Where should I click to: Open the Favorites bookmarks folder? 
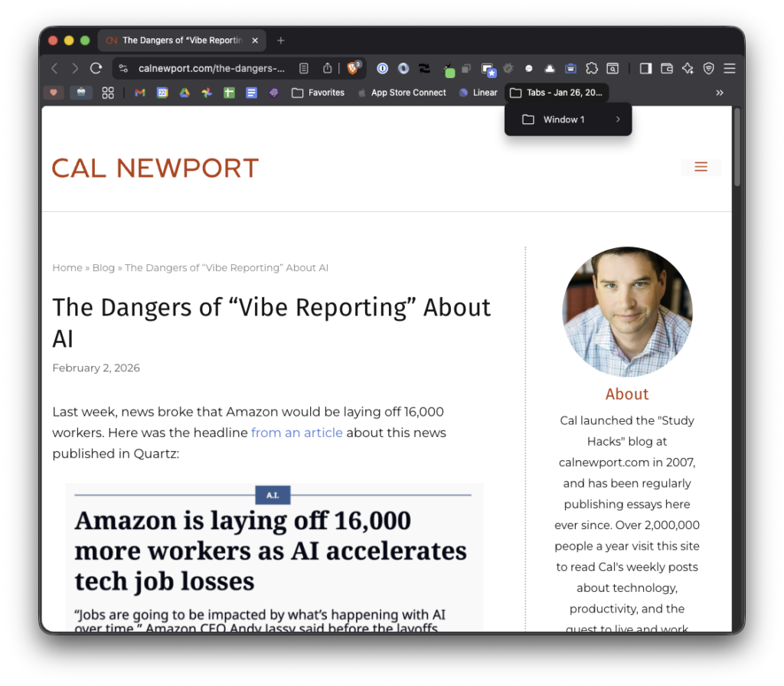(318, 93)
